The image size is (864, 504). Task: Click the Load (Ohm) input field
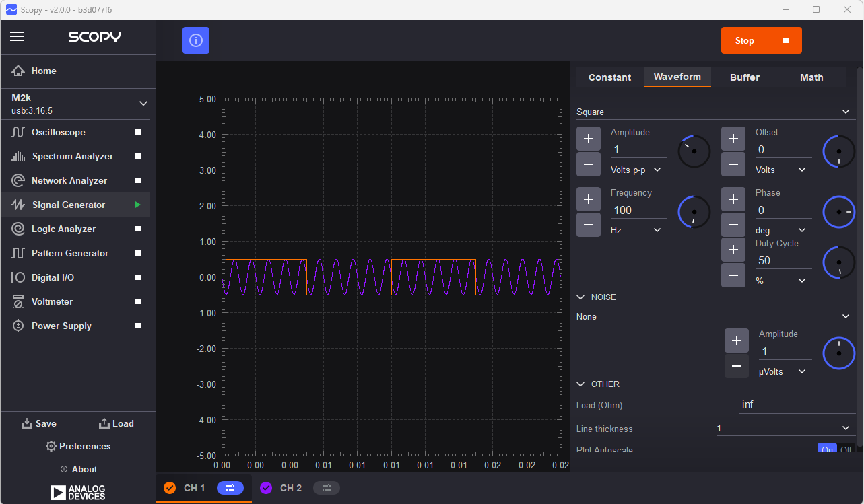coord(797,404)
